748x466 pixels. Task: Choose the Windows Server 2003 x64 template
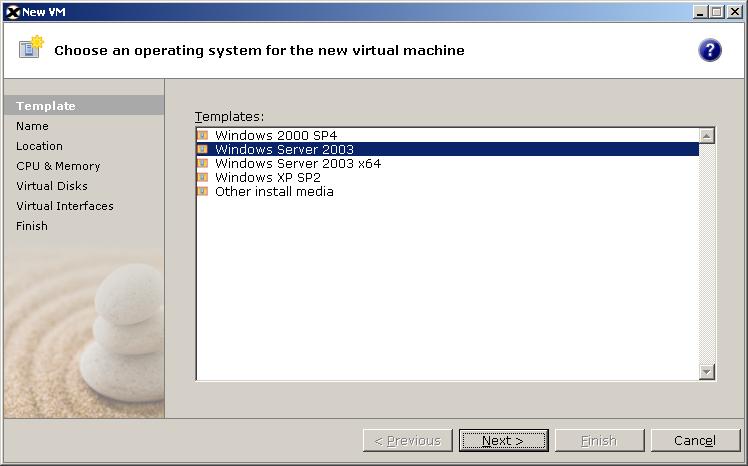pos(447,163)
